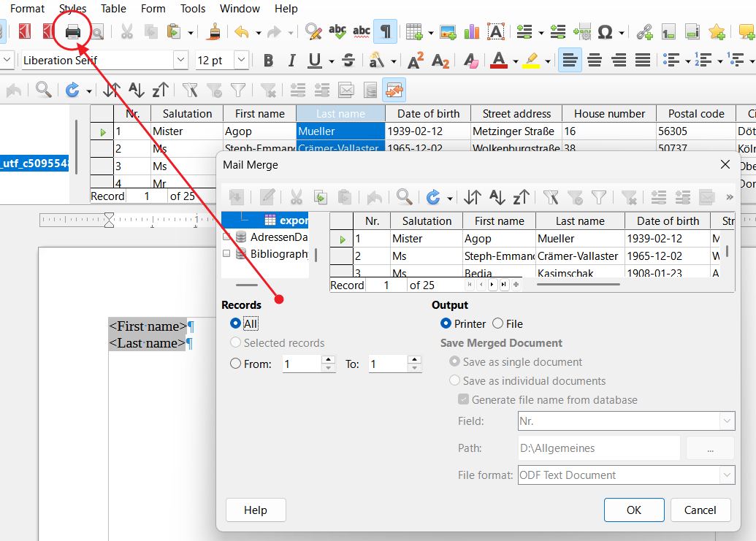The image size is (756, 541).
Task: Center align paragraph icon
Action: pos(595,60)
